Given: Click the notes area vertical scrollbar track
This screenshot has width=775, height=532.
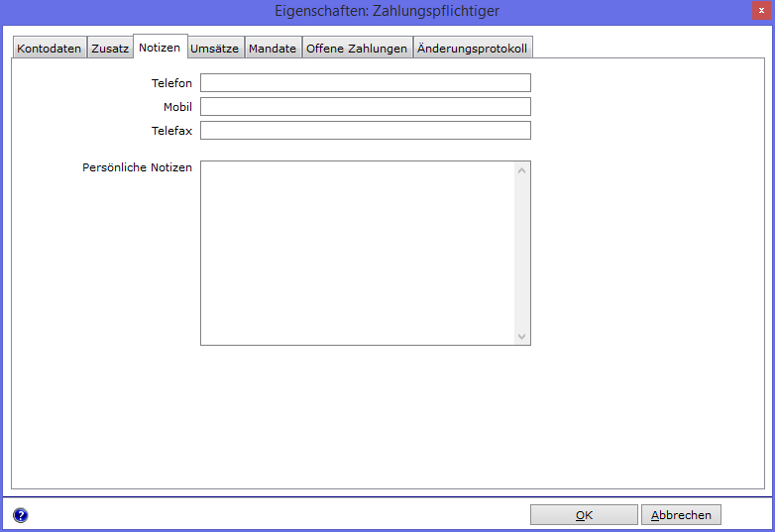Looking at the screenshot, I should point(521,254).
